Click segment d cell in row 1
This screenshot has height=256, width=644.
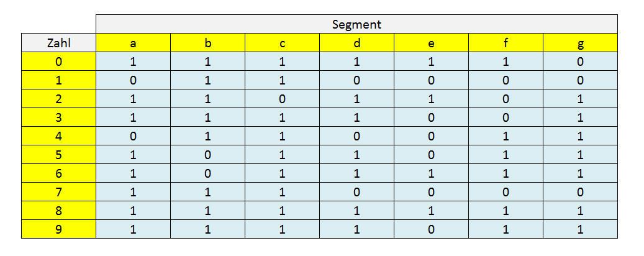(356, 80)
